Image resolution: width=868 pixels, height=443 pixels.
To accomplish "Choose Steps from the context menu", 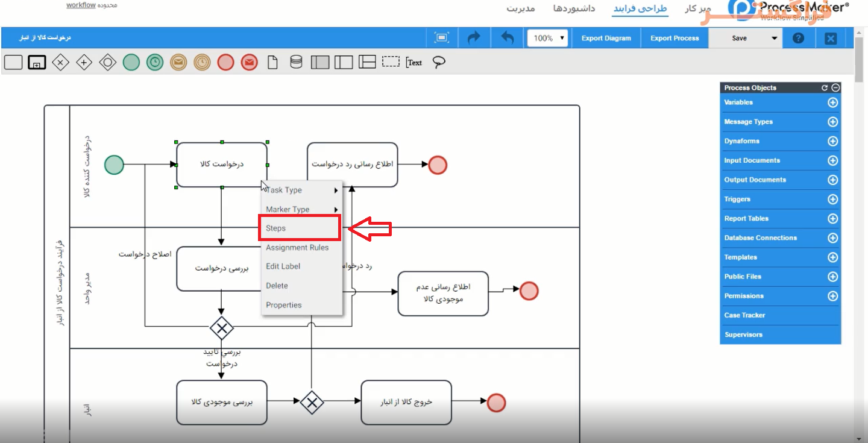I will click(300, 228).
